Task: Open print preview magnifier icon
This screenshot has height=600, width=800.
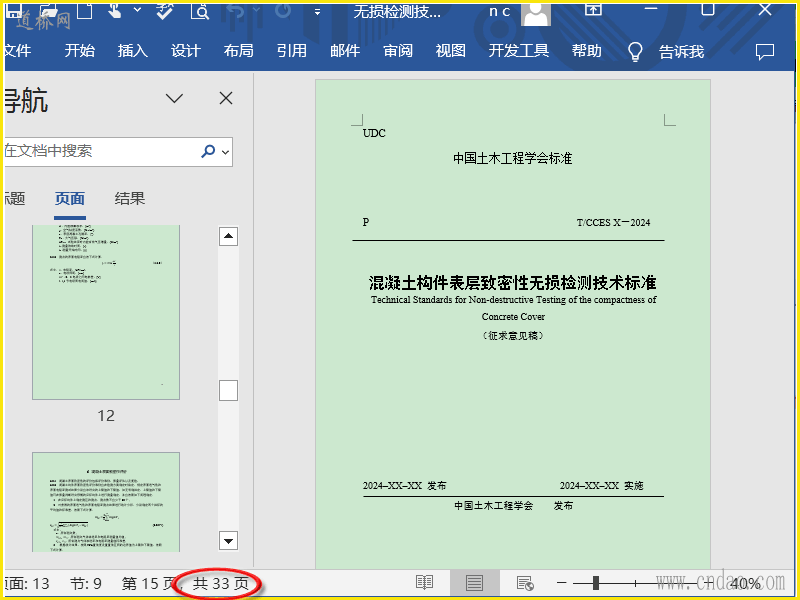Action: [x=200, y=10]
